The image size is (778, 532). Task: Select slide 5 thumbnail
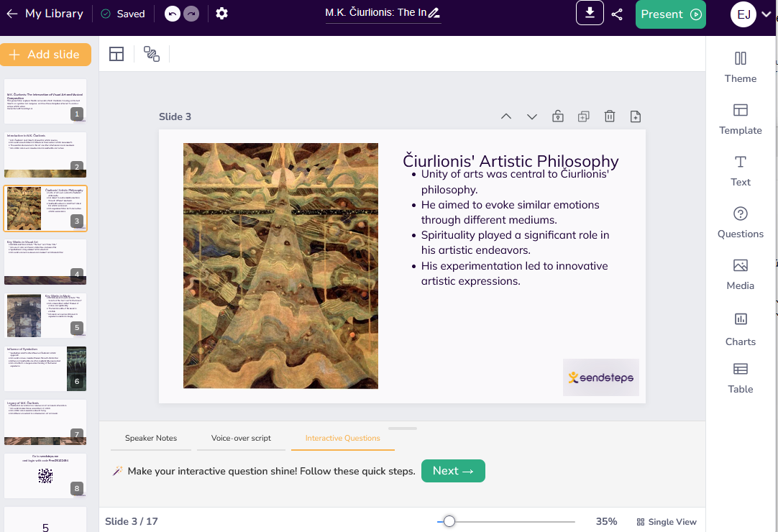coord(45,315)
